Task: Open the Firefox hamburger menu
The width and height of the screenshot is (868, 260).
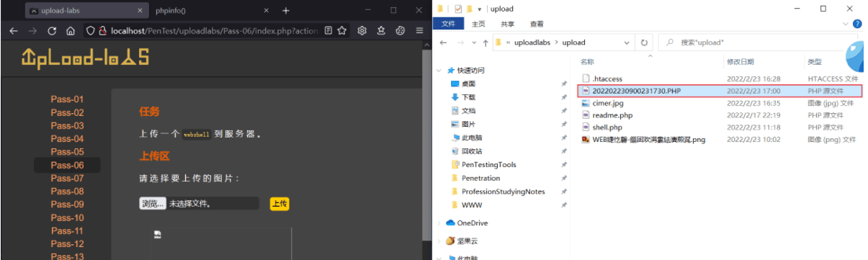Action: pyautogui.click(x=419, y=31)
